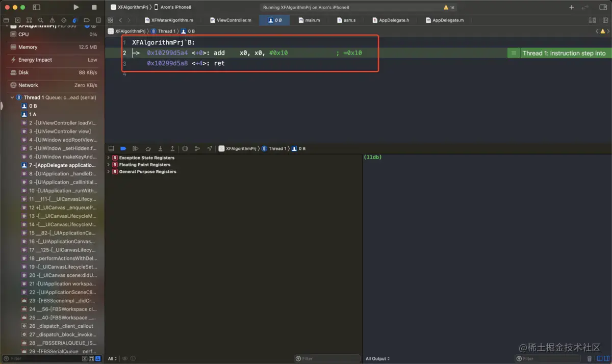This screenshot has width=612, height=364.
Task: Switch to XFWaterAlgorithm.m tab
Action: (x=169, y=20)
